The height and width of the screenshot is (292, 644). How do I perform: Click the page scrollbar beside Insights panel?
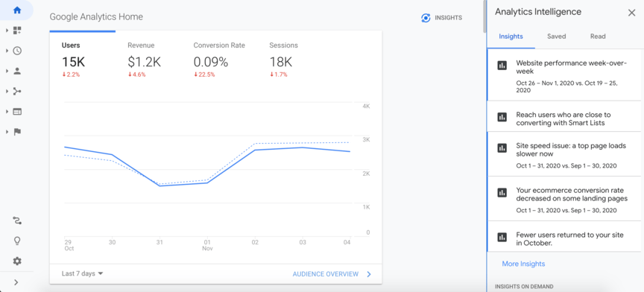(484, 16)
